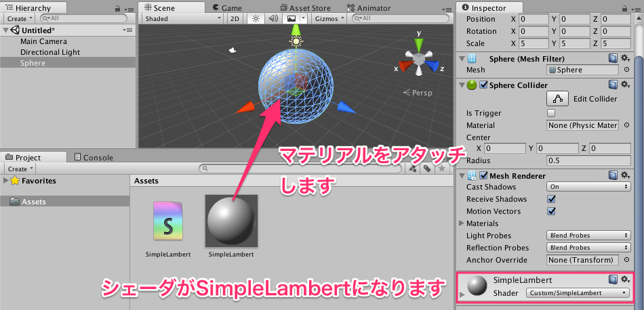This screenshot has height=310, width=644.
Task: Collapse the Untitled scene in Hierarchy
Action: 5,30
